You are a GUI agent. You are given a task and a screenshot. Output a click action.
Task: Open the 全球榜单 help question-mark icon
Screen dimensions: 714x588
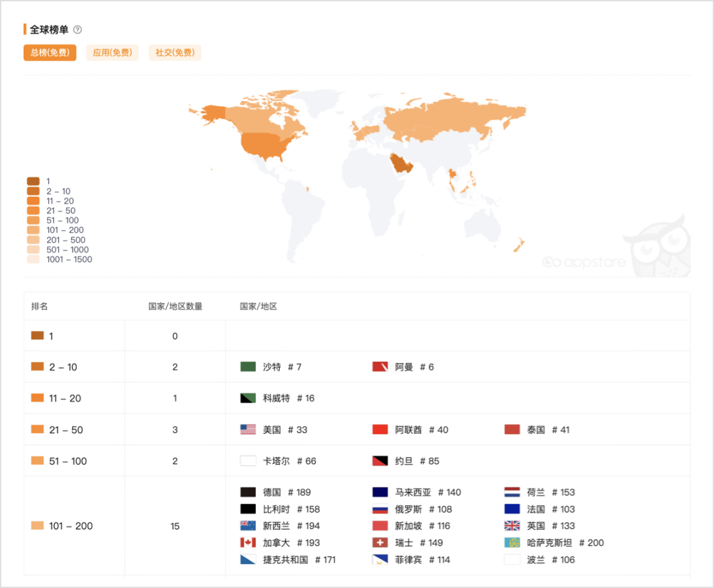(x=77, y=30)
